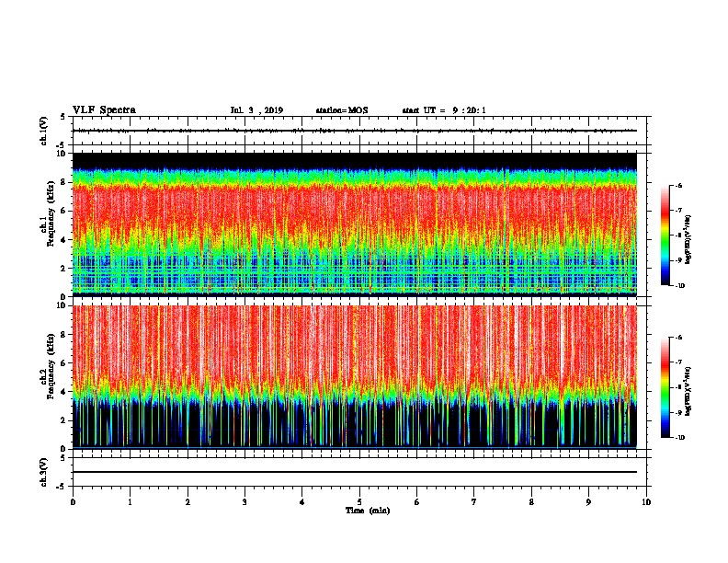Screen dimensions: 728x563
Task: Click the 'ch.3(V)' axis label
Action: pyautogui.click(x=43, y=472)
